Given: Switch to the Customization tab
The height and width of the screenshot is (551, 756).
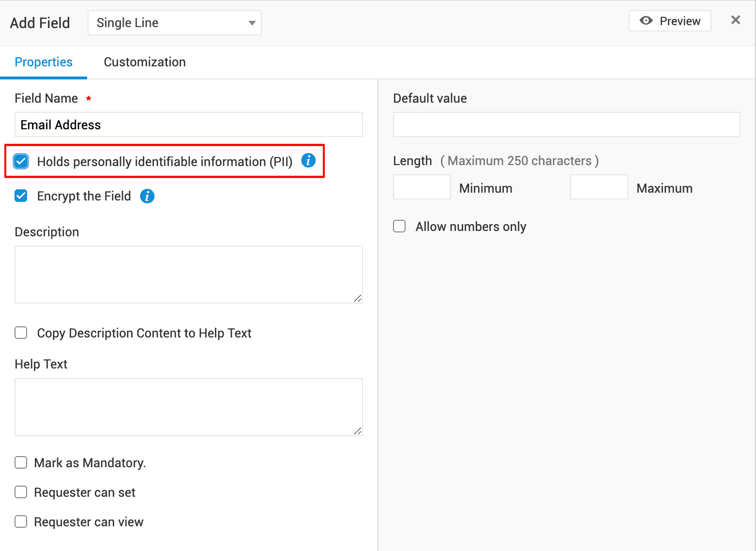Looking at the screenshot, I should point(145,62).
